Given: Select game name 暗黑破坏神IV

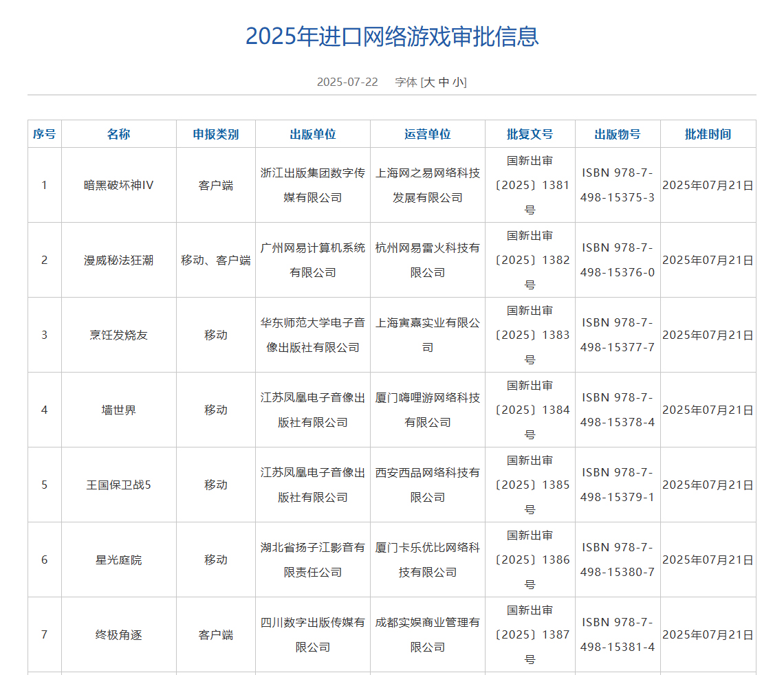Looking at the screenshot, I should point(118,186).
